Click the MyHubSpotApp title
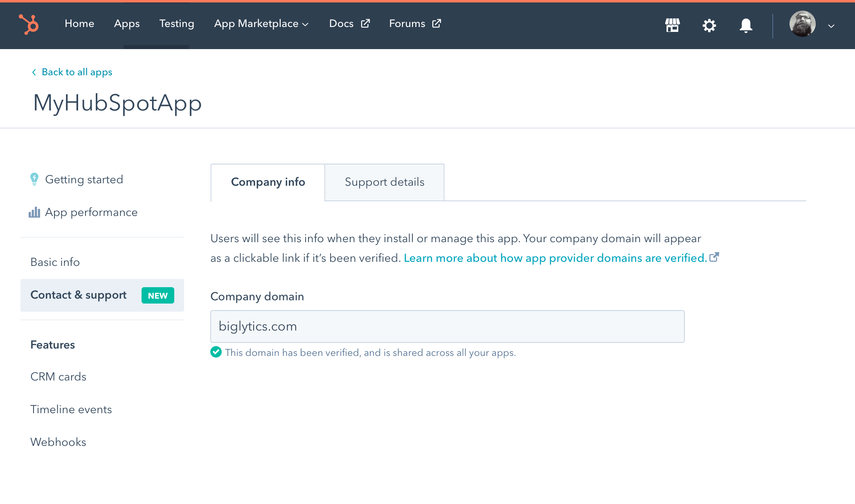The image size is (855, 504). [x=117, y=103]
